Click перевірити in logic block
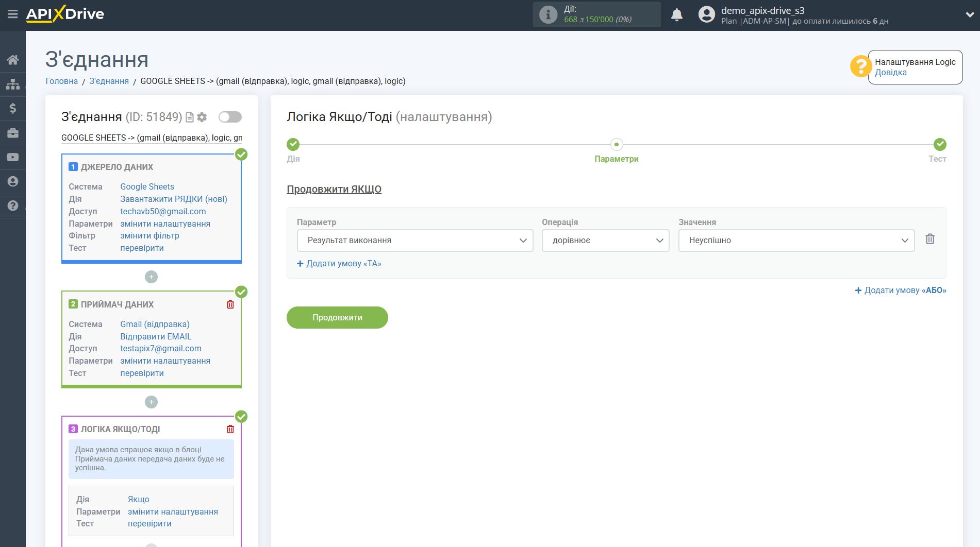 (150, 523)
